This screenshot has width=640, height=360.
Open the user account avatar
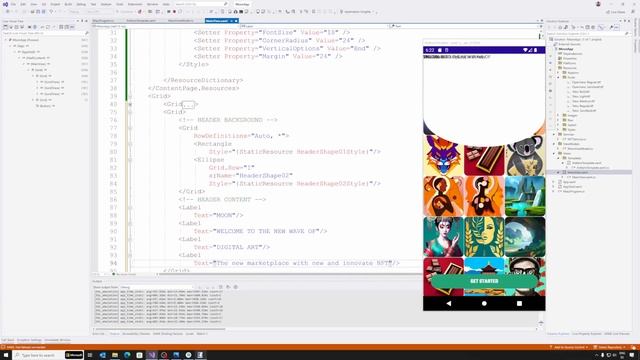pos(598,4)
